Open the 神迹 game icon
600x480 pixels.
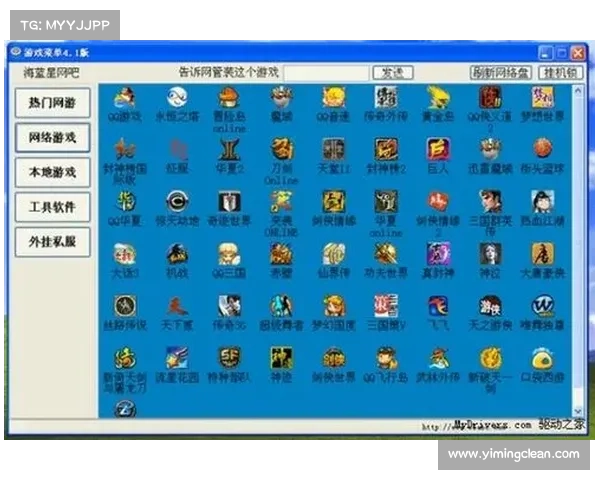pos(281,358)
